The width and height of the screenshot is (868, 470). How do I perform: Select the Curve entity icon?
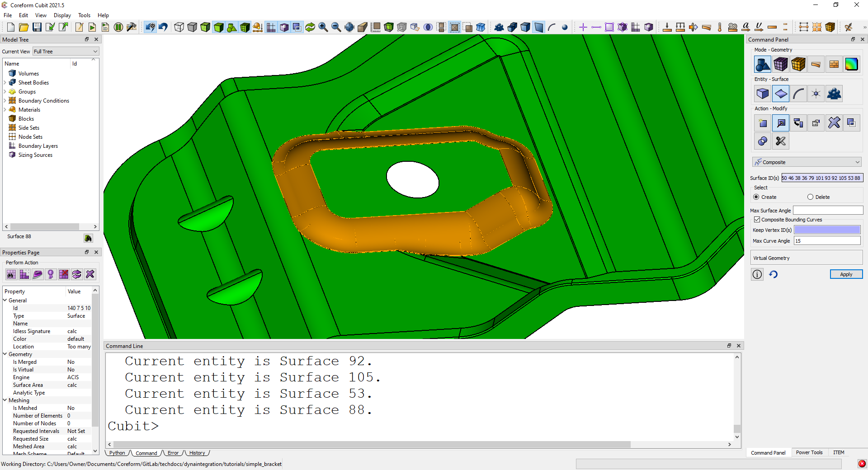[798, 94]
